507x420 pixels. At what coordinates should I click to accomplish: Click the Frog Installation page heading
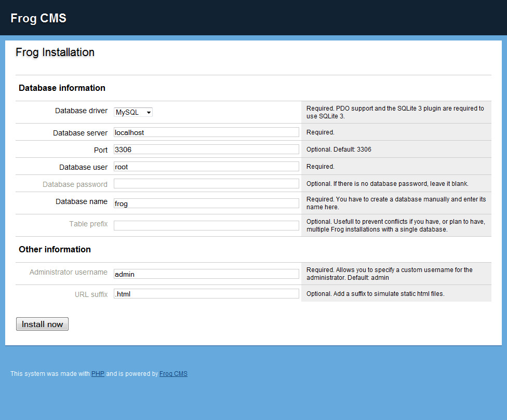[55, 52]
